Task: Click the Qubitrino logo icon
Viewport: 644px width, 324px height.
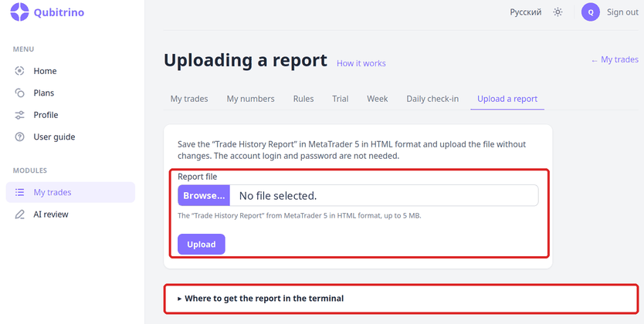Action: click(19, 12)
